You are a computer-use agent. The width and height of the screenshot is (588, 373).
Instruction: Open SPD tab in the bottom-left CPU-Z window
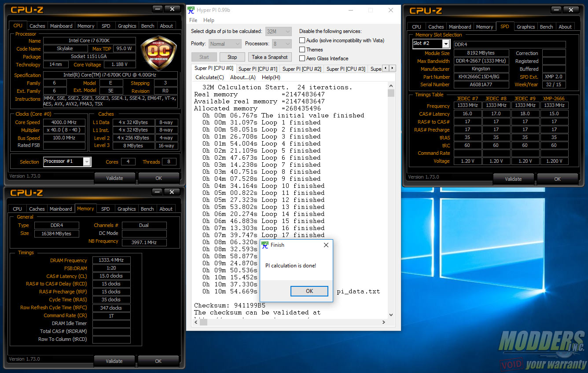point(106,209)
